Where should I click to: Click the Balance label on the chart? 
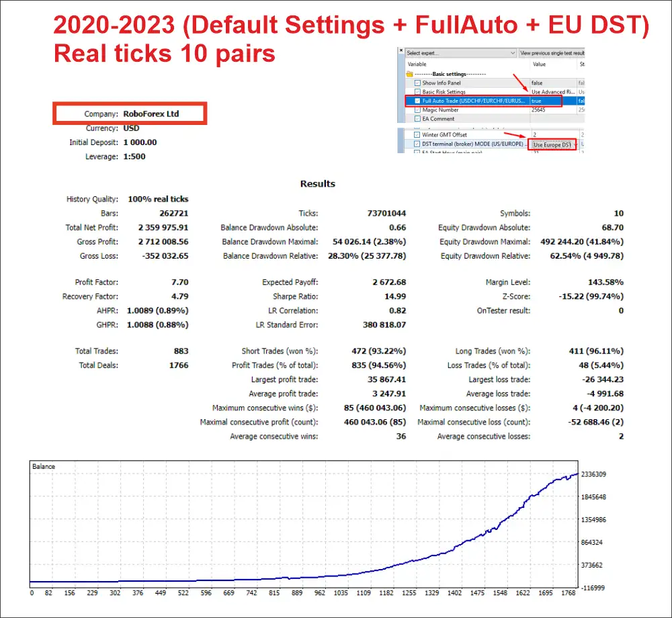click(x=44, y=466)
